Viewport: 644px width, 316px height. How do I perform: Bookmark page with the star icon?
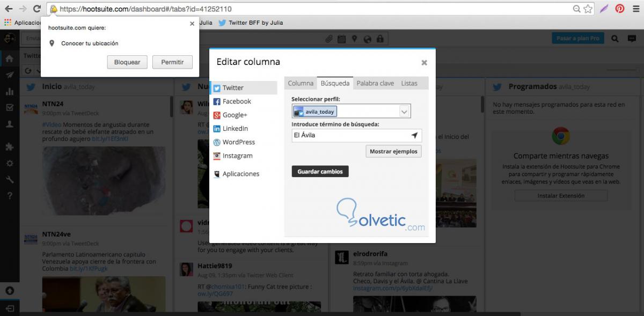click(x=588, y=9)
